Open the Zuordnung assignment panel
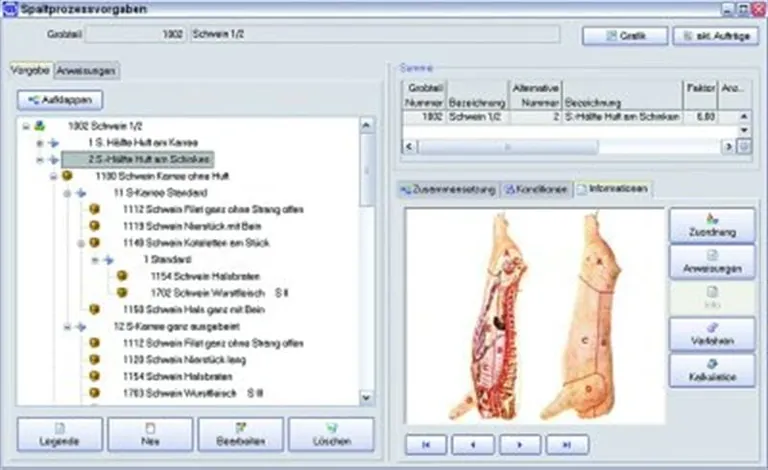The image size is (768, 470). click(x=711, y=225)
